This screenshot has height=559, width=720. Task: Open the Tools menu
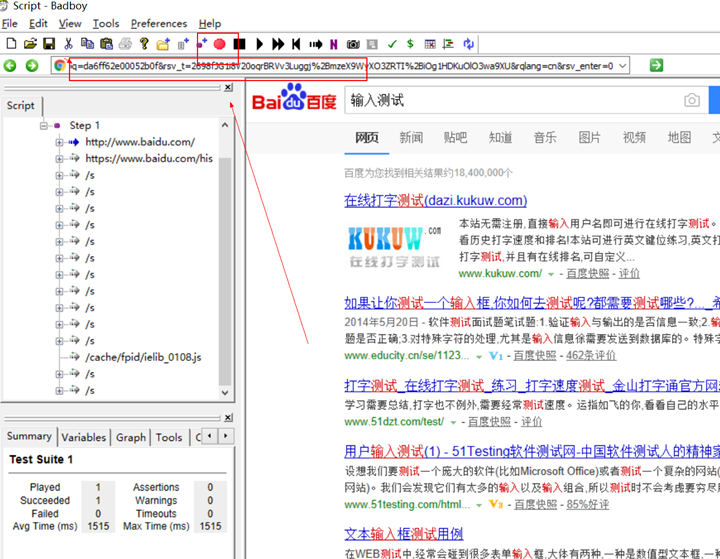point(106,23)
